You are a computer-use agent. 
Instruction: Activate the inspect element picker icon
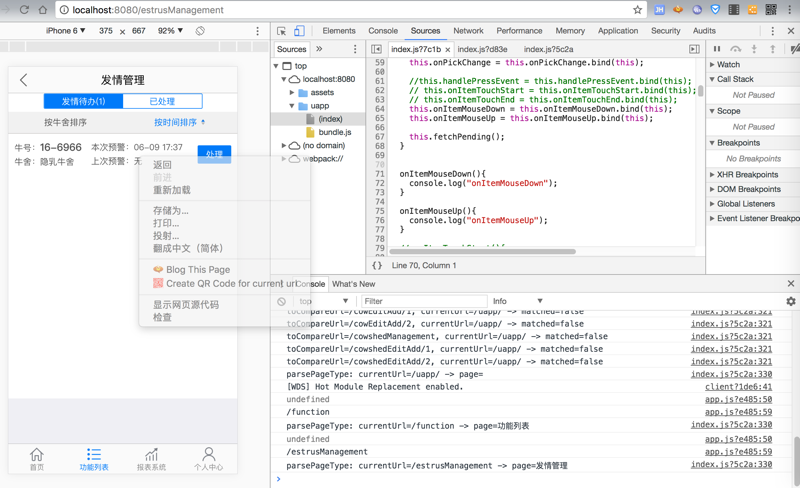tap(281, 31)
